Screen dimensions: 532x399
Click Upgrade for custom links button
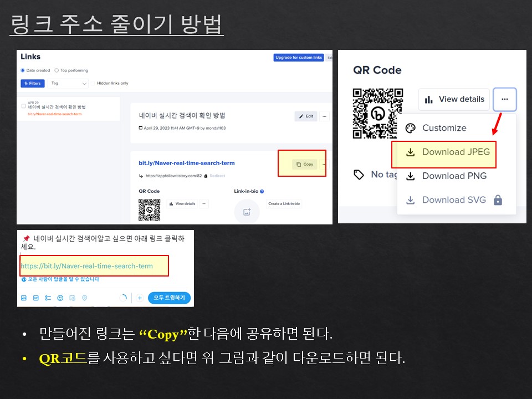coord(299,58)
